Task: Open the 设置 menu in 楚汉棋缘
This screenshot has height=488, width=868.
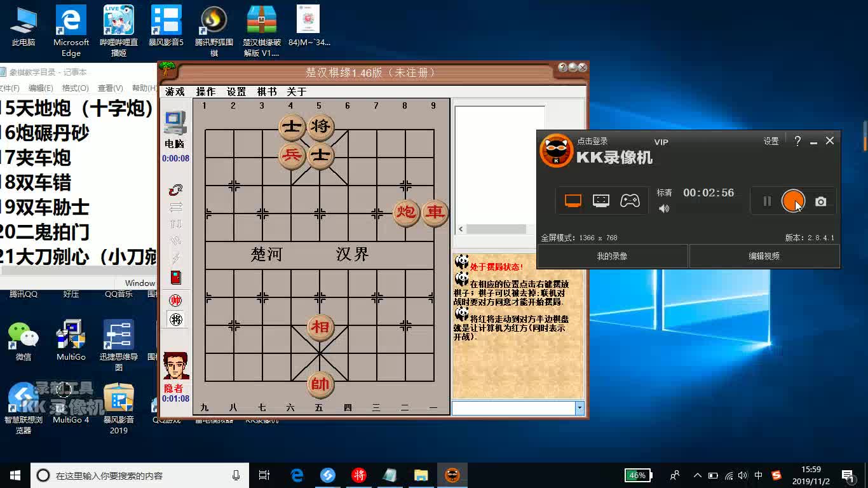Action: (x=236, y=91)
